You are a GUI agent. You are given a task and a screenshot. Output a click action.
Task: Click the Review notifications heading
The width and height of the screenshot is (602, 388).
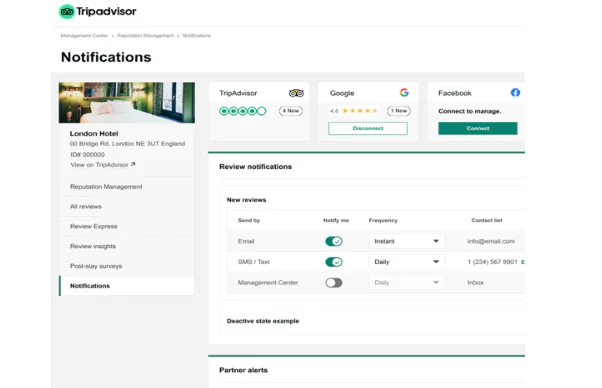[x=255, y=167]
